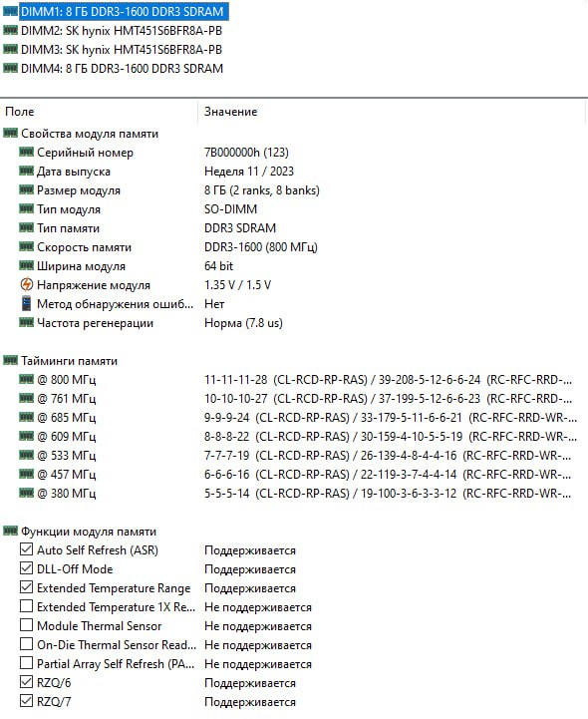Uncheck the RZQ/7 checkbox
This screenshot has height=719, width=588.
click(x=27, y=701)
